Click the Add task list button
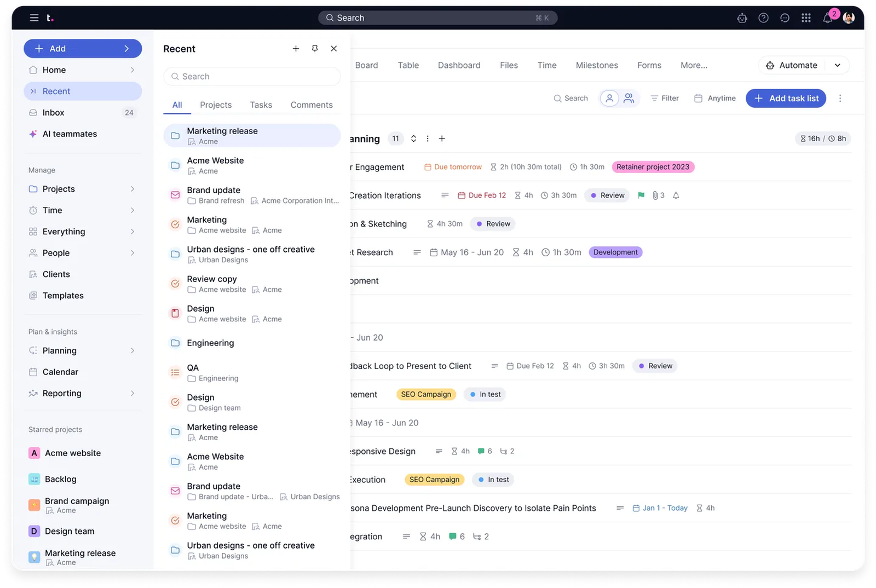The width and height of the screenshot is (876, 588). tap(786, 99)
